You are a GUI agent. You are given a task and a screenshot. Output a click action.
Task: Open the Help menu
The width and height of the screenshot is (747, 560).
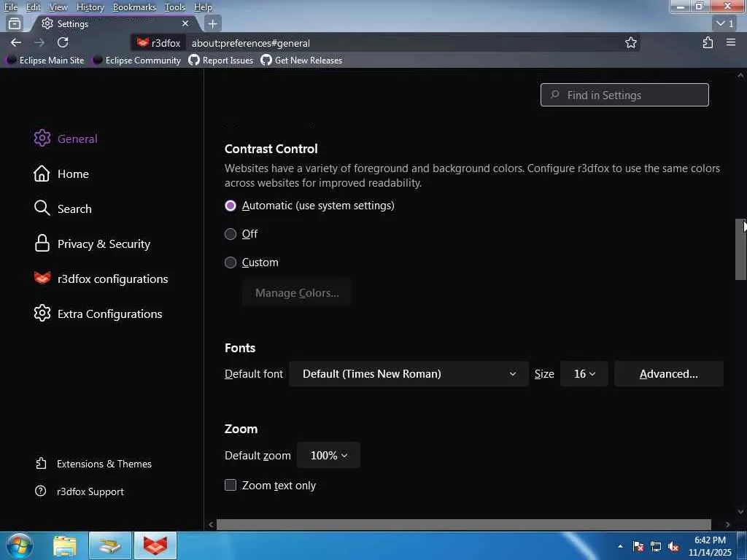(x=203, y=7)
